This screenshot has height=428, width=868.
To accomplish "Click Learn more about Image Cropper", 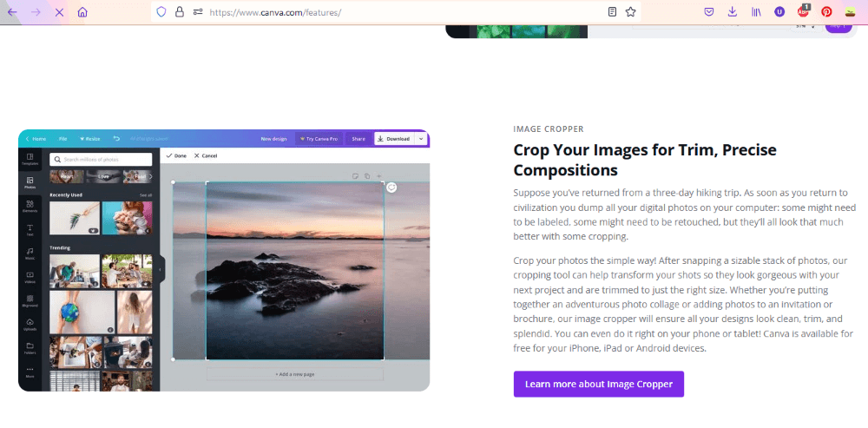I will point(598,384).
